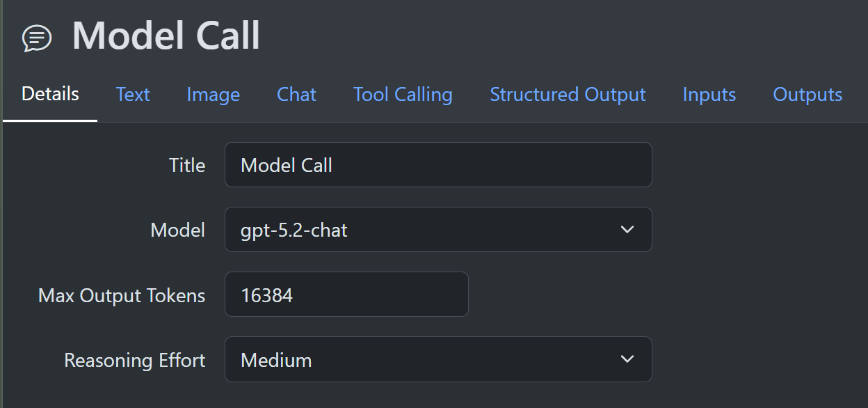Click the Reasoning Effort label
The image size is (868, 408).
135,361
